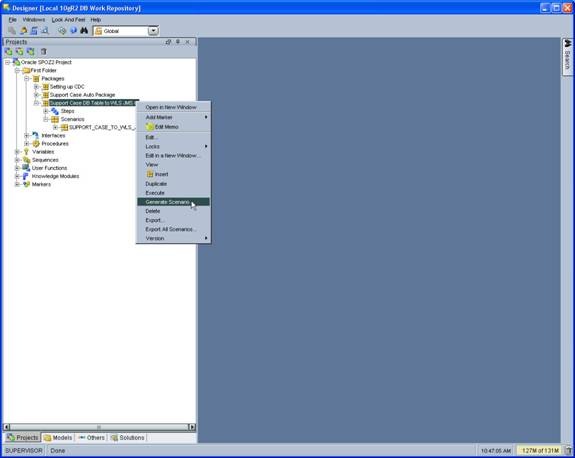This screenshot has height=458, width=575.
Task: Click the binoculars search icon in toolbar
Action: [84, 30]
